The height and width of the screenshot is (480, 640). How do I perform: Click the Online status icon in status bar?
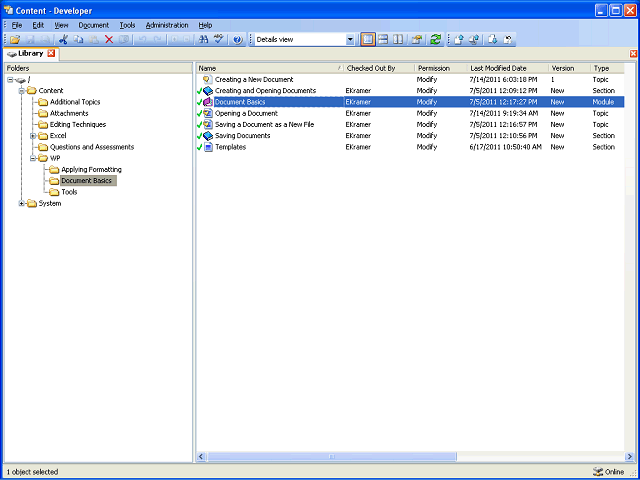(x=598, y=472)
